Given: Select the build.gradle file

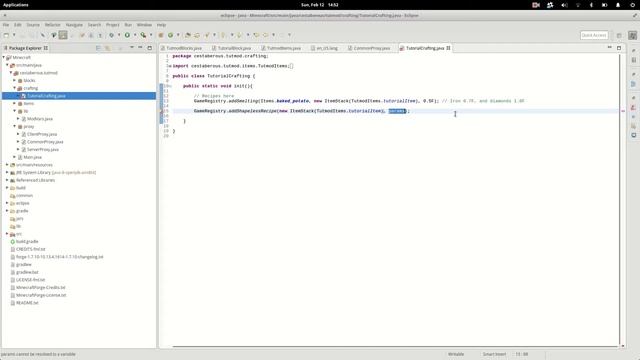Looking at the screenshot, I should [x=27, y=242].
